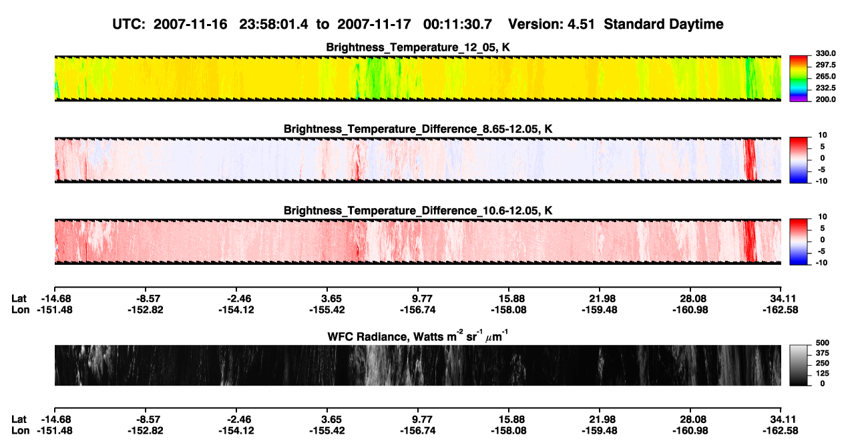The image size is (868, 445).
Task: Click latitude 34.11 beneath the WFC Radiance axis
Action: [782, 419]
